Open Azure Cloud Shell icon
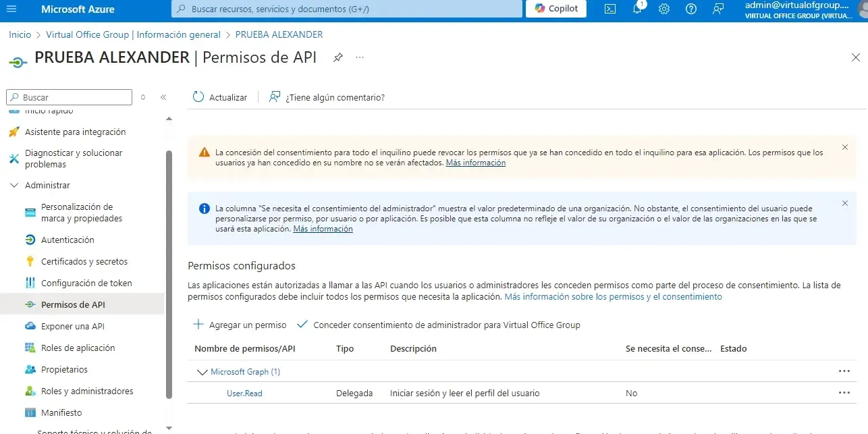This screenshot has height=434, width=868. click(609, 9)
